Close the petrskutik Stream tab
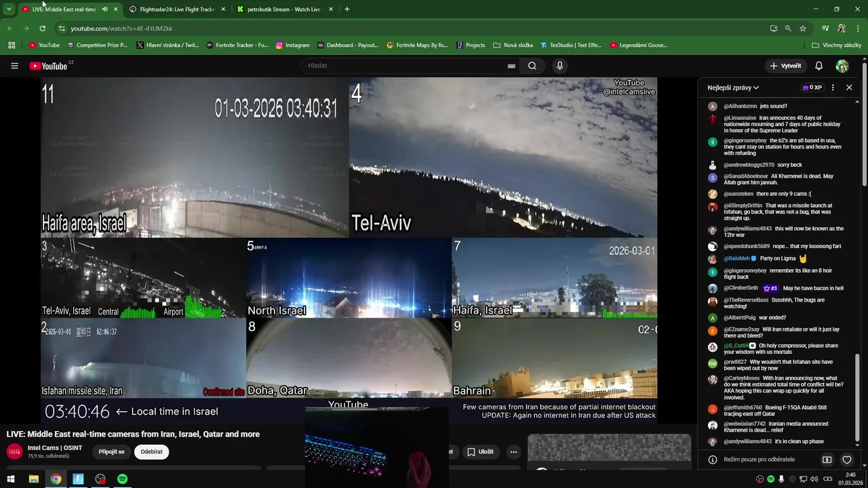 (331, 9)
